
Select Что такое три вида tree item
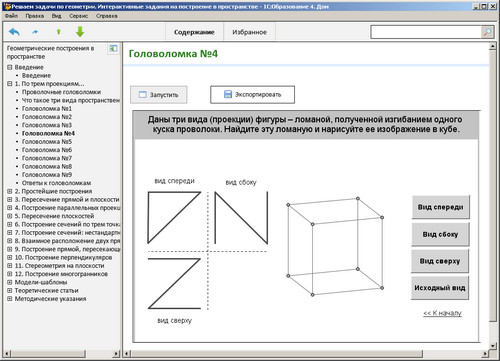71,100
